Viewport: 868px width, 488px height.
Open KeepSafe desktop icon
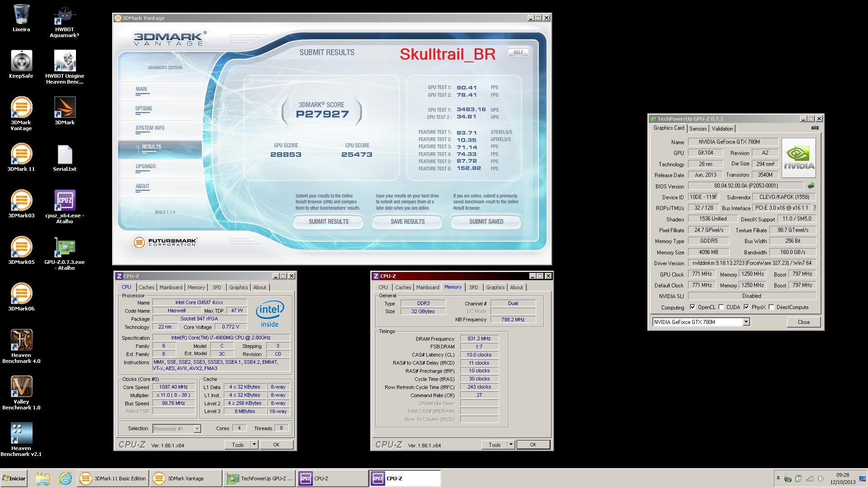tap(21, 65)
